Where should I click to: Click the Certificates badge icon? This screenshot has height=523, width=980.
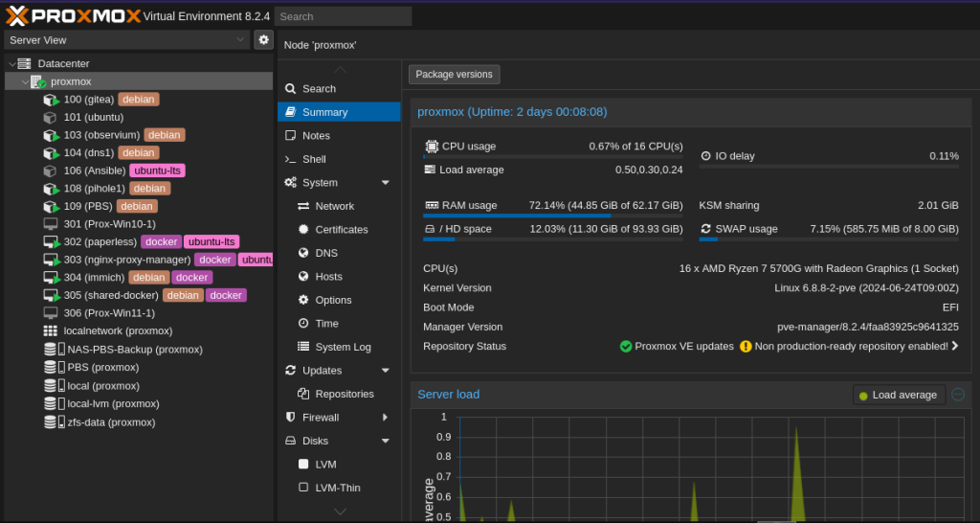tap(303, 230)
